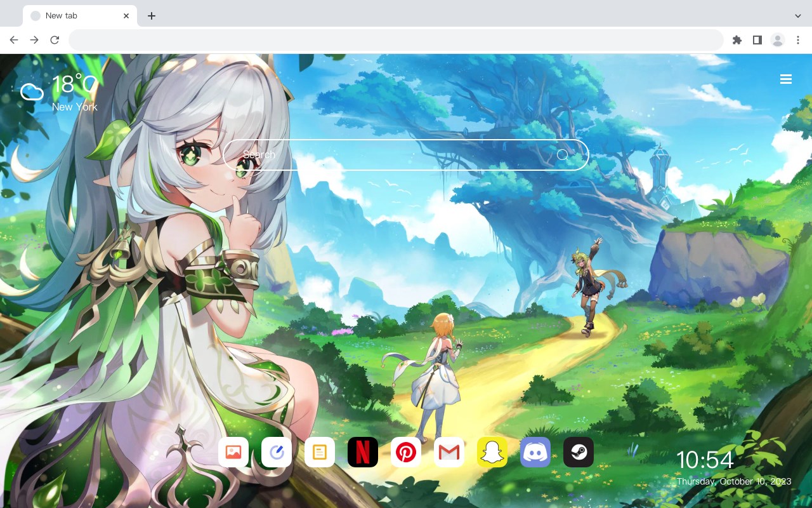Open Chrome's three-dot menu
Viewport: 812px width, 508px height.
click(x=798, y=40)
